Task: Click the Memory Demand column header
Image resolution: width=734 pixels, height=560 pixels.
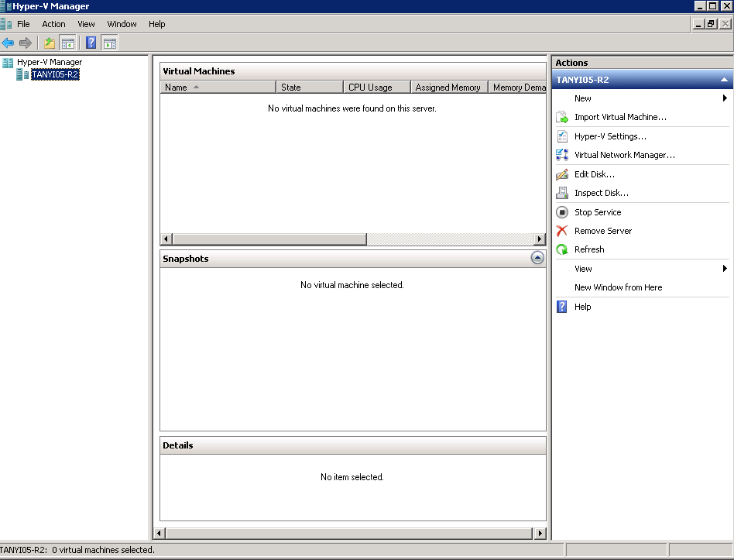Action: (518, 88)
